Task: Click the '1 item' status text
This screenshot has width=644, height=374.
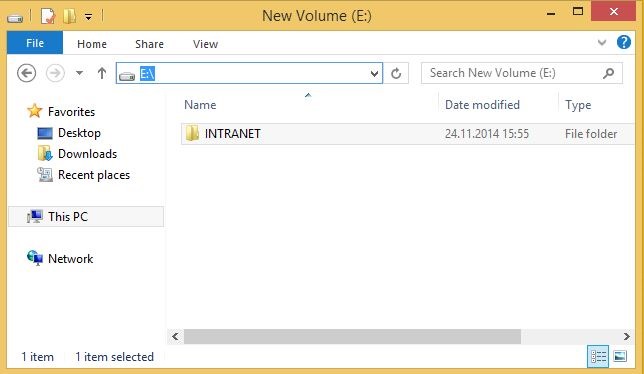Action: tap(37, 357)
